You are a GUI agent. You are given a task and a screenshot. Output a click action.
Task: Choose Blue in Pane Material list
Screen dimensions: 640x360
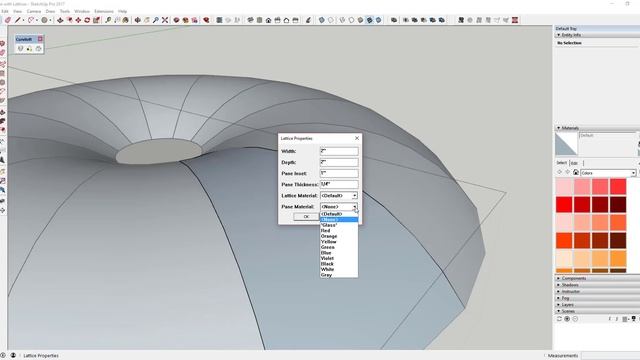pyautogui.click(x=339, y=253)
